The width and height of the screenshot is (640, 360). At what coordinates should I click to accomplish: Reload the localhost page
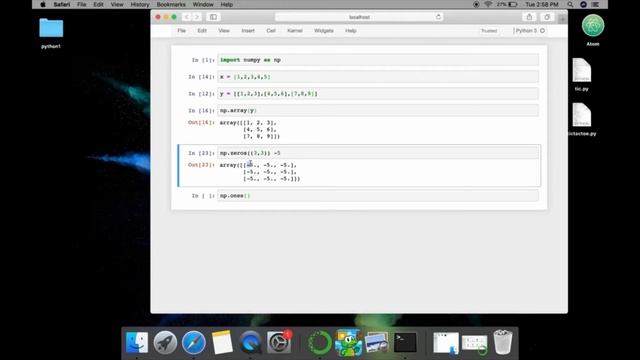tap(438, 17)
